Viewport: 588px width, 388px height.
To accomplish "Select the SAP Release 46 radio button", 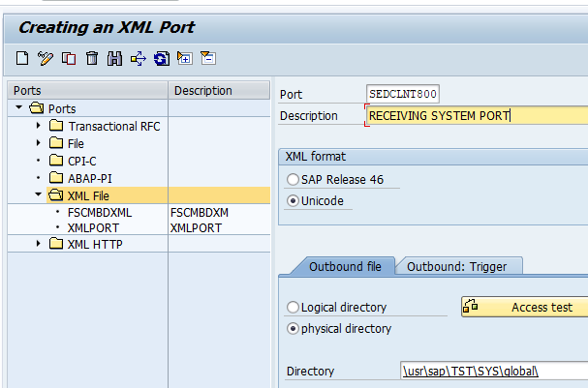I will click(x=294, y=180).
